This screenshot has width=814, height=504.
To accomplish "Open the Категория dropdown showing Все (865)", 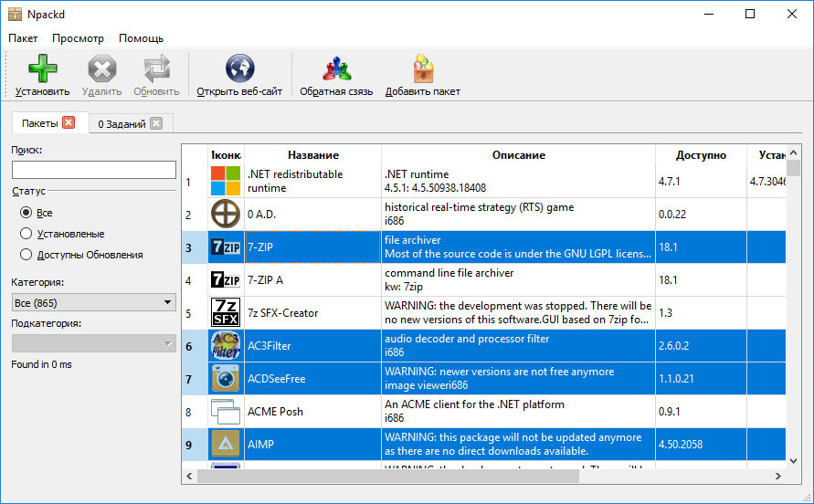I will [94, 302].
